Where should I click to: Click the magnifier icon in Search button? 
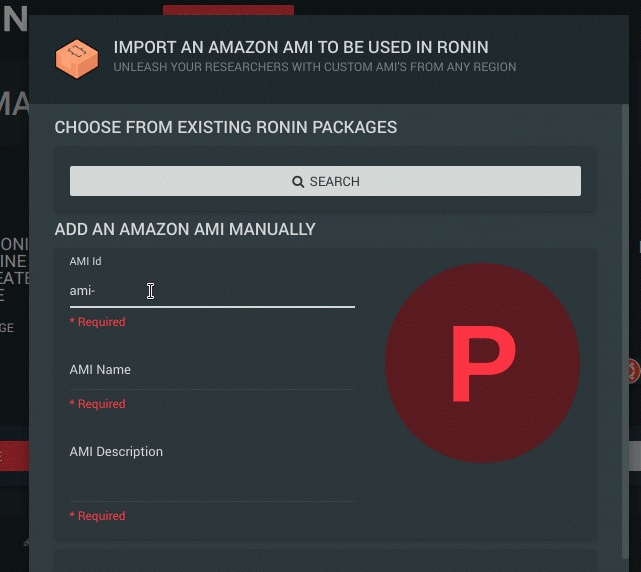pos(298,182)
